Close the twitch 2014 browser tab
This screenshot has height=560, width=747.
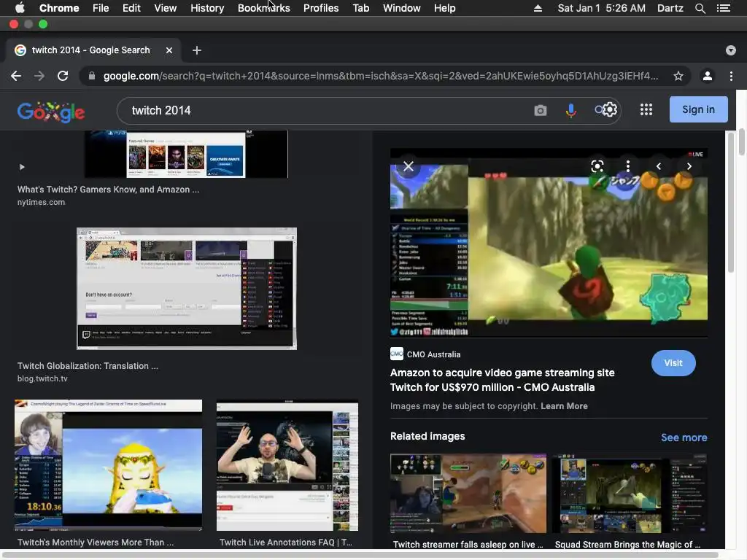click(169, 50)
